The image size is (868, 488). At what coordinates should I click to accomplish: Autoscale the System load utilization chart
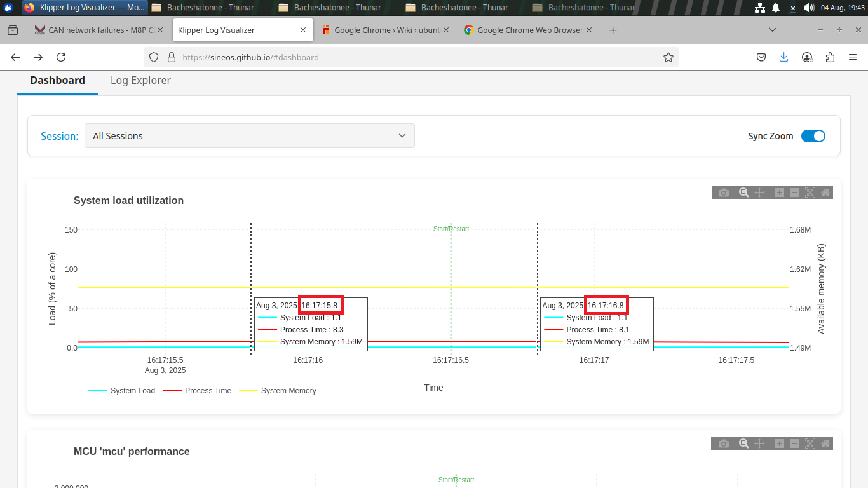[x=810, y=193]
